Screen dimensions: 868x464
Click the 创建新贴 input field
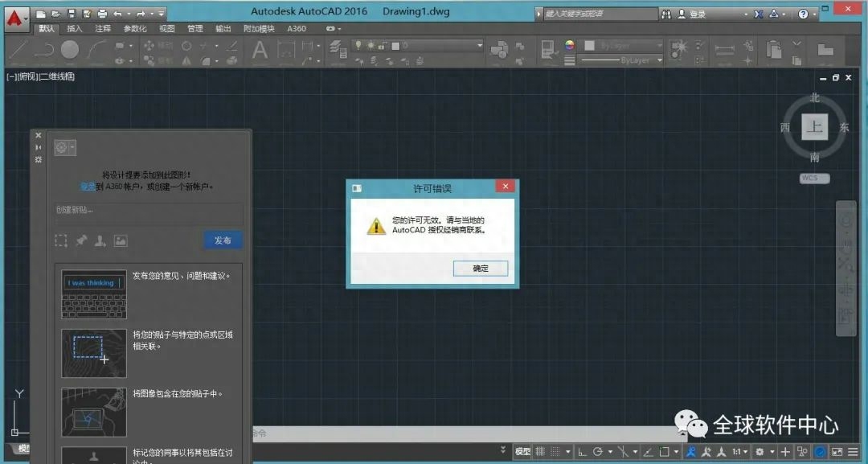click(x=148, y=214)
